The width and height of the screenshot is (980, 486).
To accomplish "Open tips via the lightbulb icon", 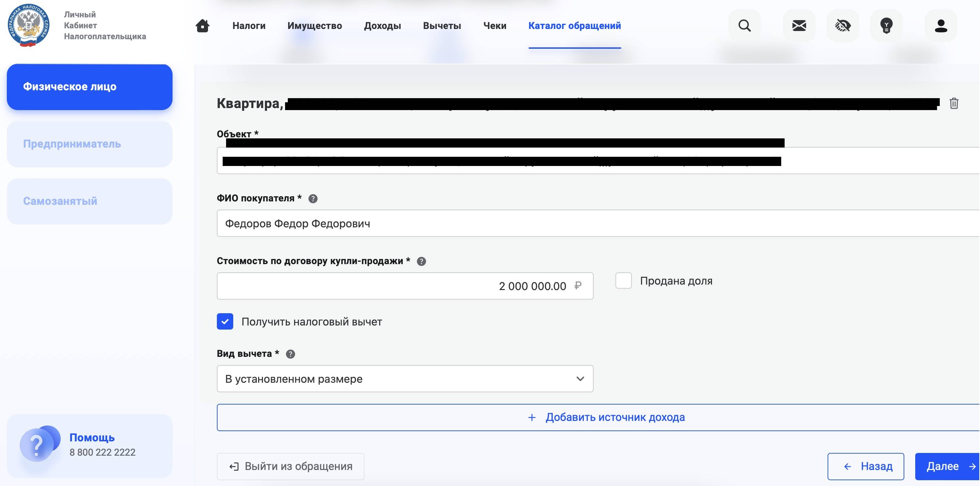I will click(x=887, y=26).
